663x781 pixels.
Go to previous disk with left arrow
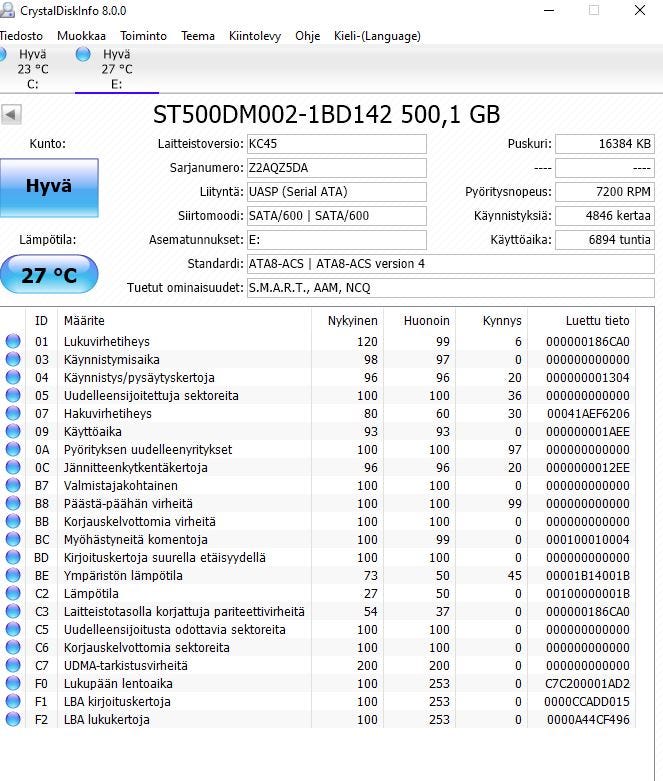coord(11,115)
